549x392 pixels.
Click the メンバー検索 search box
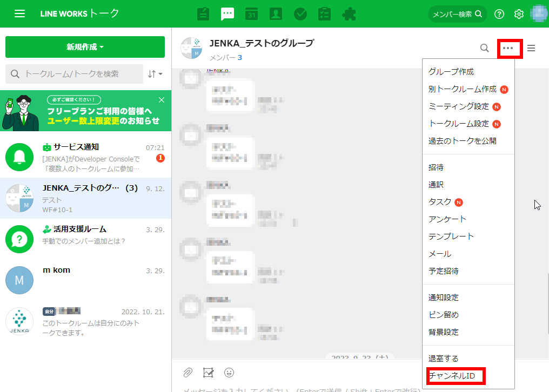point(457,14)
